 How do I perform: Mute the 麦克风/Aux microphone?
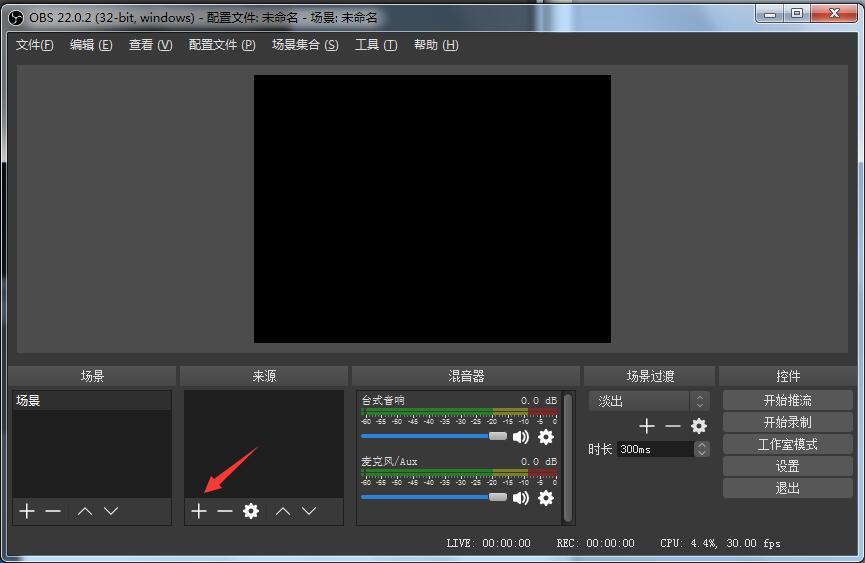click(521, 498)
